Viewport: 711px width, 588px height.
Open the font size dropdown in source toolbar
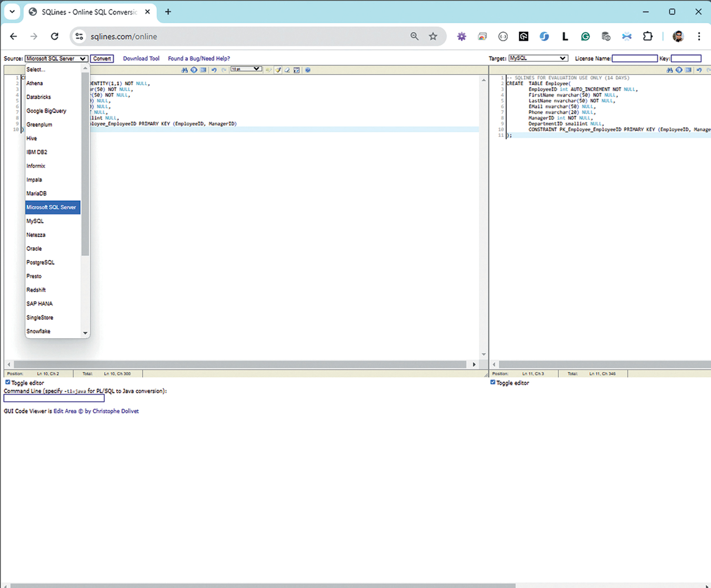246,69
